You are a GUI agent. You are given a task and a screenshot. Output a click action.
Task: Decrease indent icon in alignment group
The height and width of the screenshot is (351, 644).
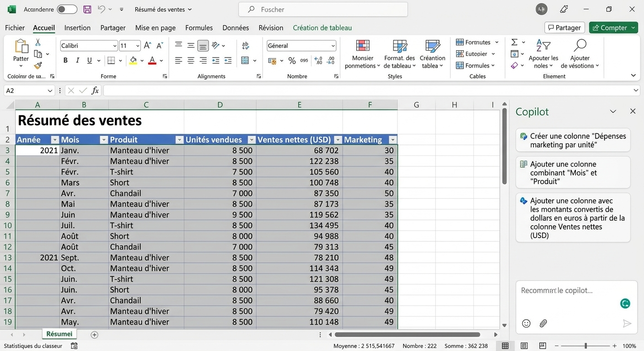click(x=215, y=60)
